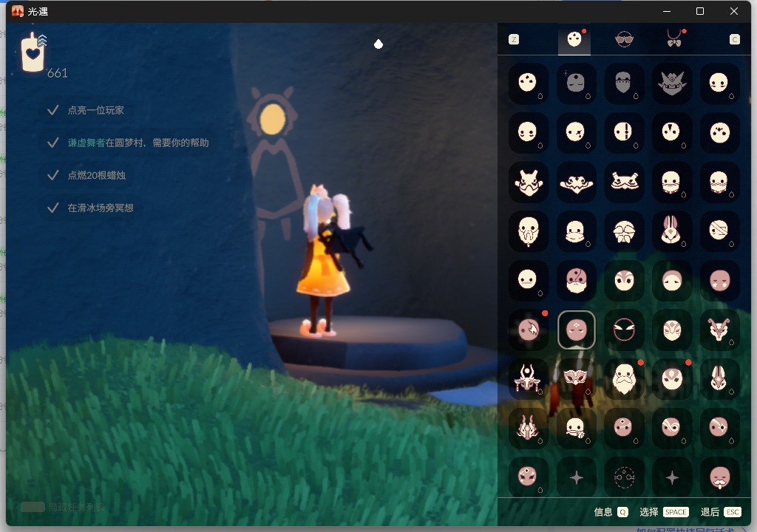The image size is (757, 532).
Task: Select mask with forehead triangle mark
Action: [671, 132]
